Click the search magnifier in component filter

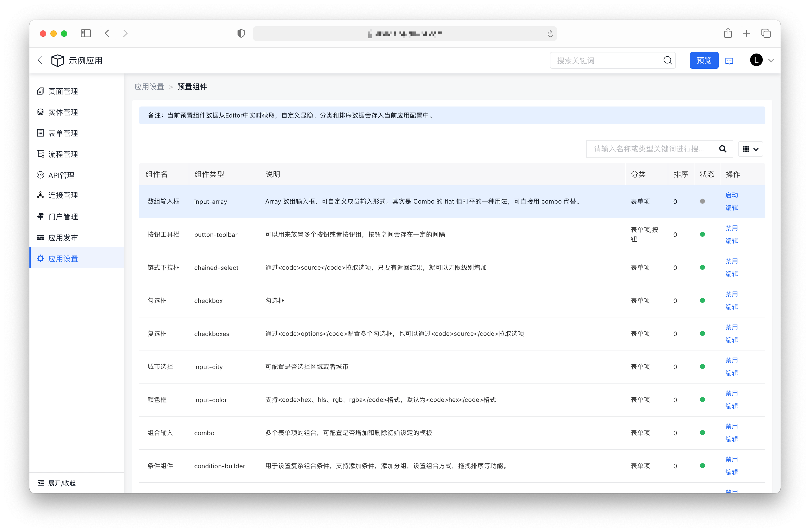coord(723,149)
